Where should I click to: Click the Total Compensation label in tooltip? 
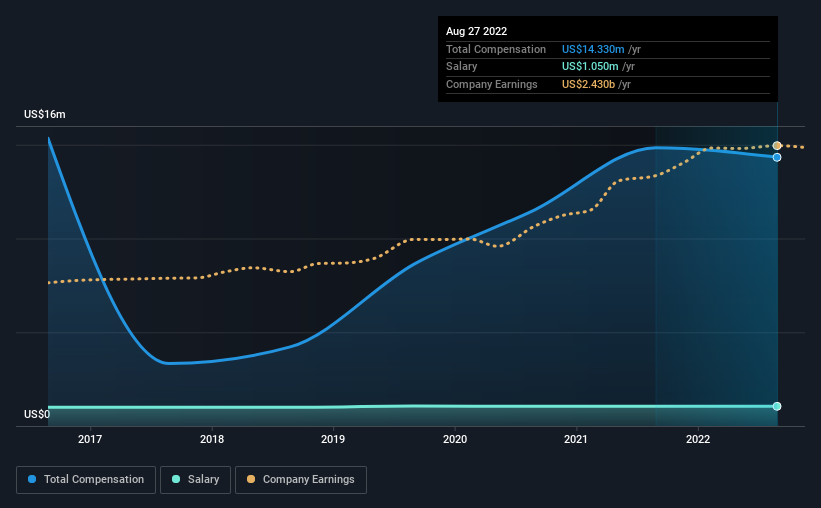click(496, 49)
